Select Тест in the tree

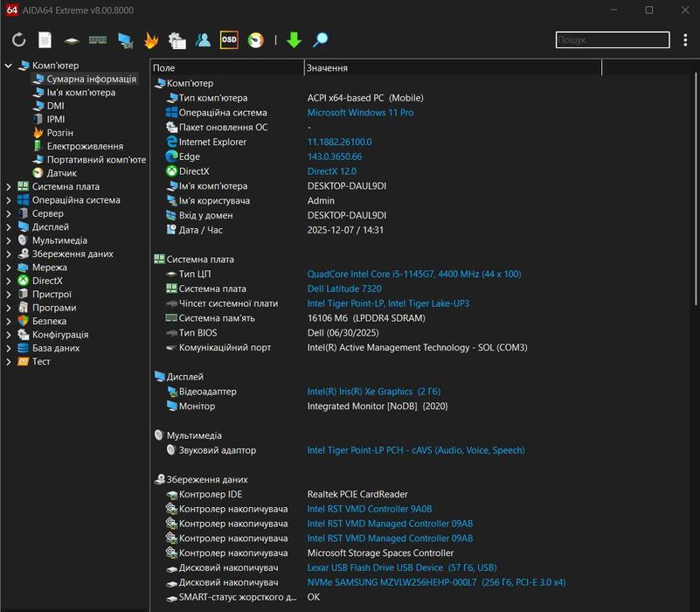tap(40, 361)
